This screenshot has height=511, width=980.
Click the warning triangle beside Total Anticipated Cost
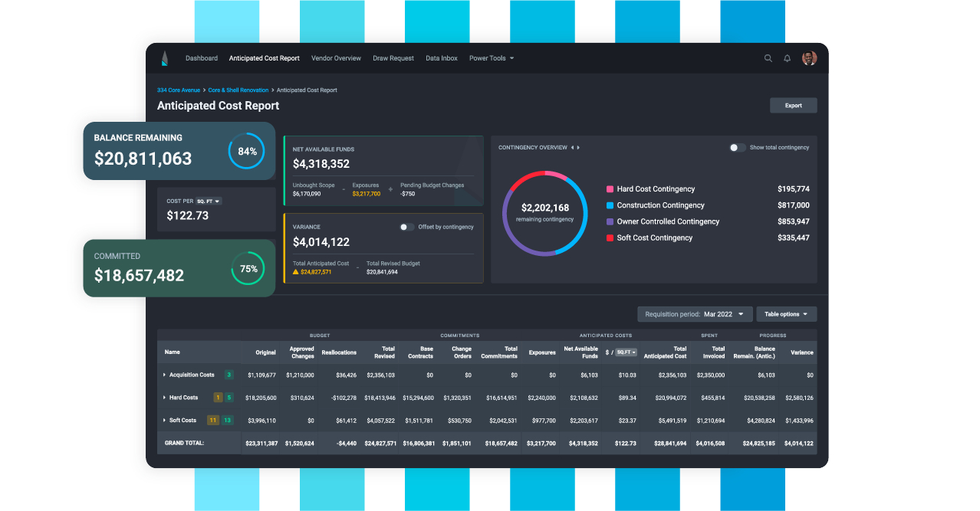[x=296, y=272]
